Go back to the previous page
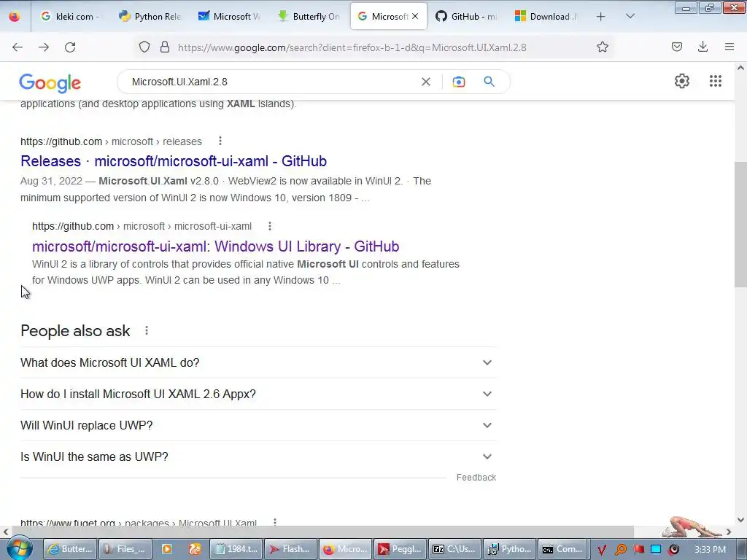This screenshot has height=560, width=747. pyautogui.click(x=18, y=47)
